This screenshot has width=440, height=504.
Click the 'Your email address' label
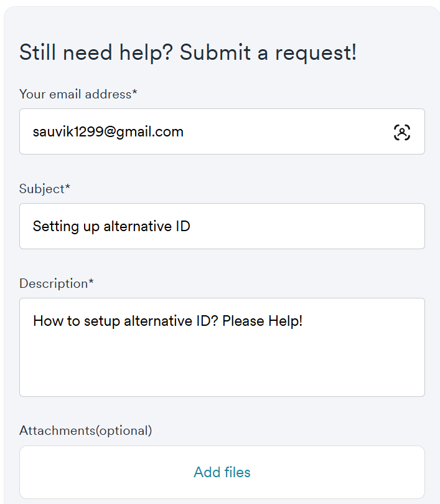[78, 94]
